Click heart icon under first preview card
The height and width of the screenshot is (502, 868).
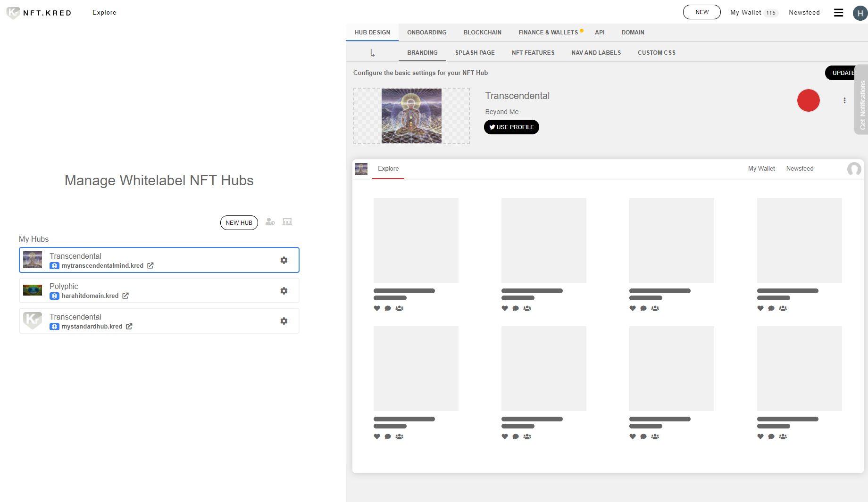coord(377,308)
